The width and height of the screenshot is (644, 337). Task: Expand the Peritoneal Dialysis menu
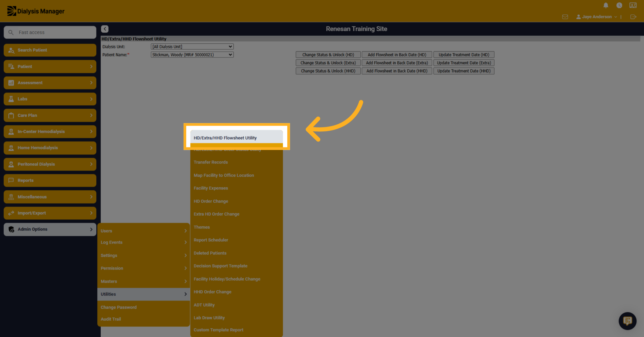click(50, 164)
